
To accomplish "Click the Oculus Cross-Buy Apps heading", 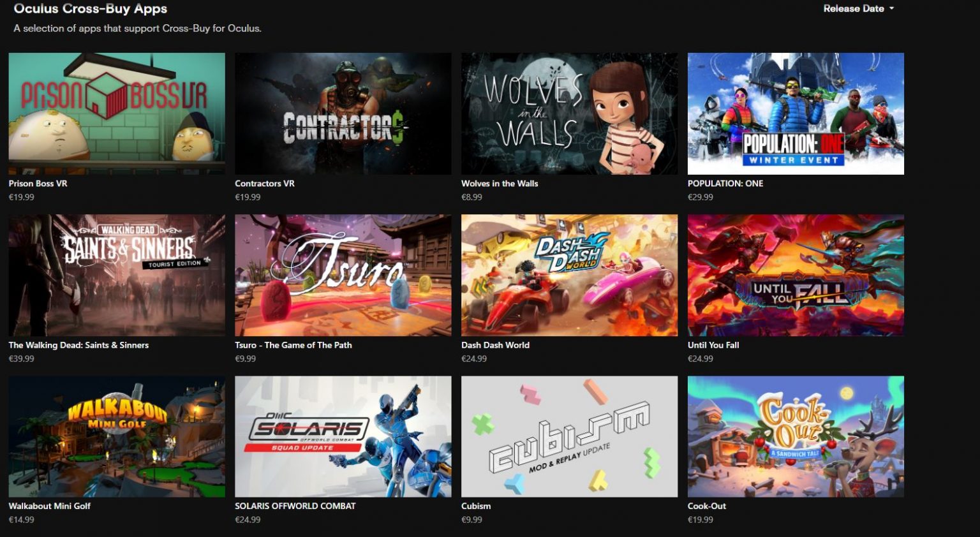I will 88,8.
